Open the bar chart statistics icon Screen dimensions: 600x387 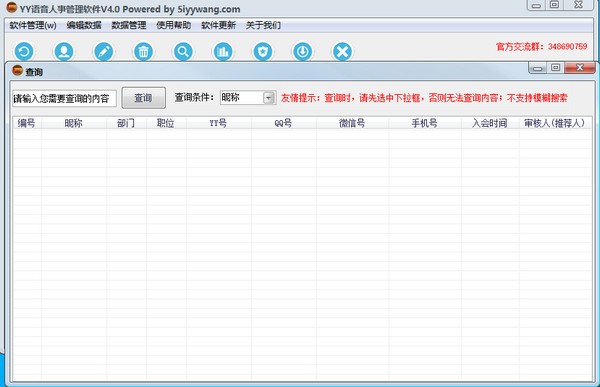tap(223, 51)
